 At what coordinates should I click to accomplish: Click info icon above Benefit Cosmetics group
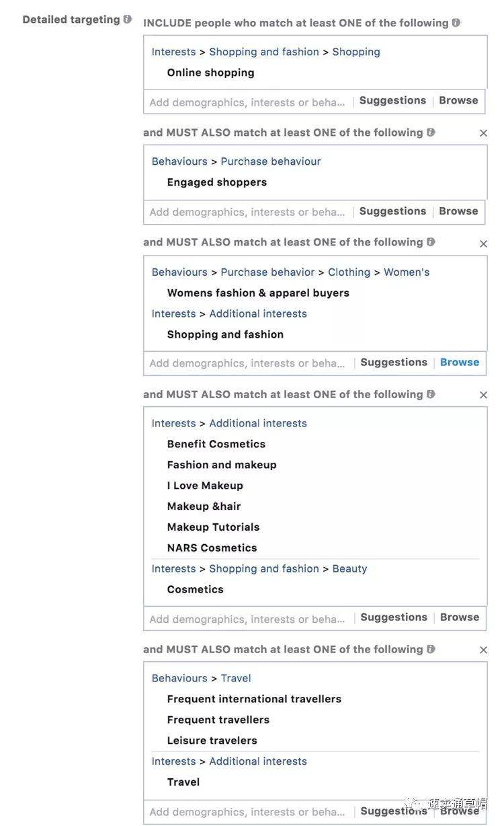431,394
